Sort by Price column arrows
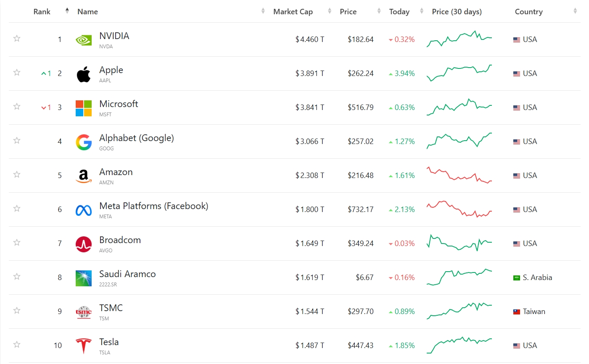 (x=379, y=11)
